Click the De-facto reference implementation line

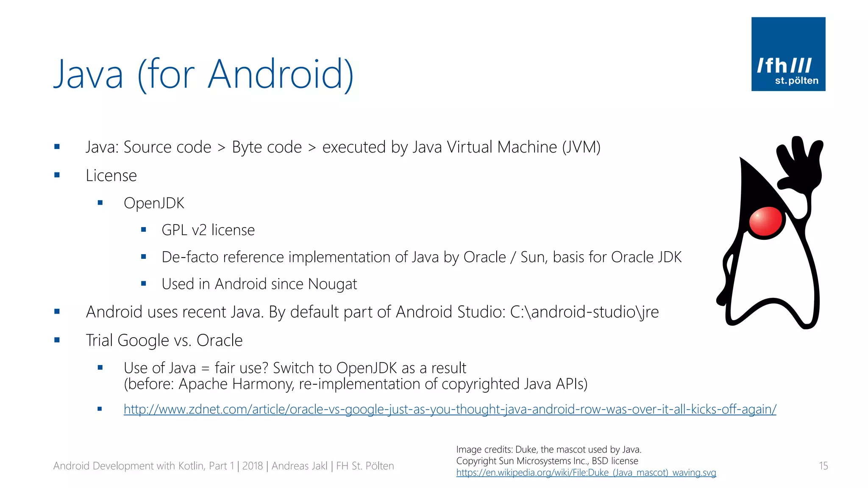[421, 257]
